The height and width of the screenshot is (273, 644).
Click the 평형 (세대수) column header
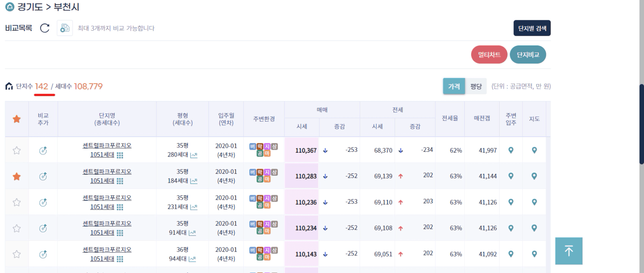point(182,119)
